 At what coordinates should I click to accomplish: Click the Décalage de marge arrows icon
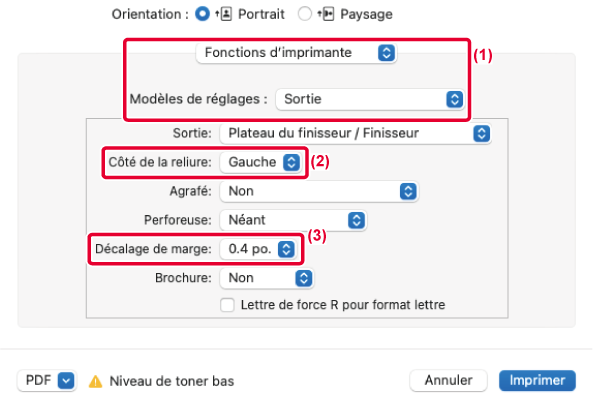[286, 249]
